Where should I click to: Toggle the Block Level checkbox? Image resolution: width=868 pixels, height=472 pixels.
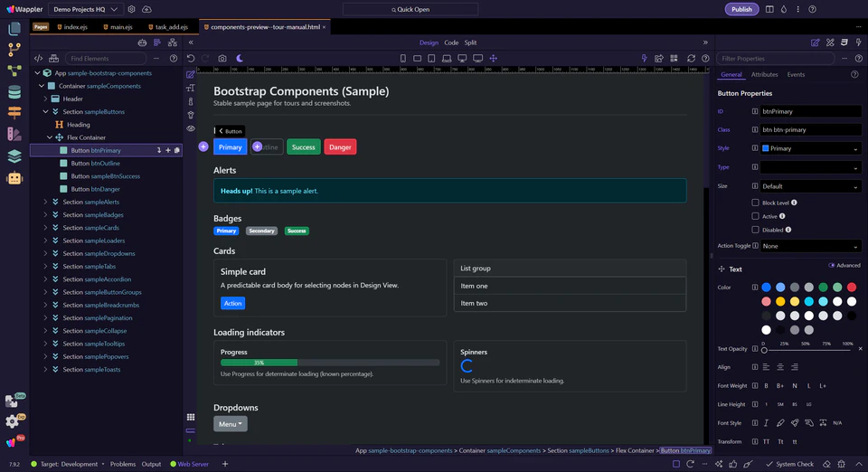coord(755,203)
